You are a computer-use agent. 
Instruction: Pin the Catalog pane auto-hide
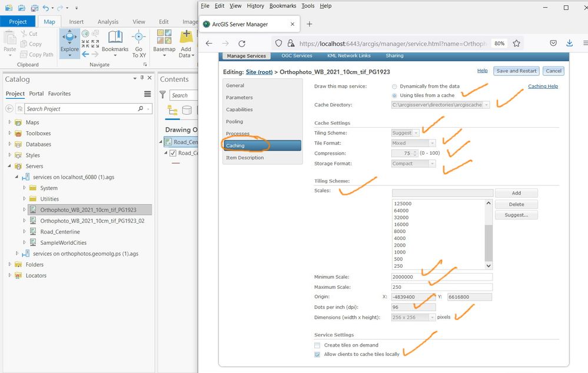[x=142, y=78]
